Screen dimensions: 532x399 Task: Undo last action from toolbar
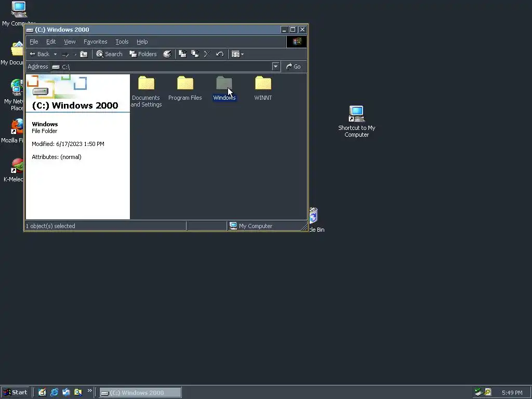point(220,54)
